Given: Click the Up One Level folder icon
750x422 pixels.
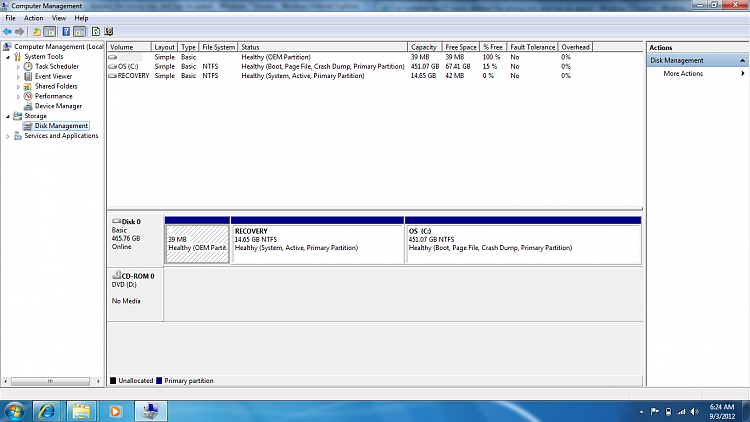Looking at the screenshot, I should coord(37,32).
